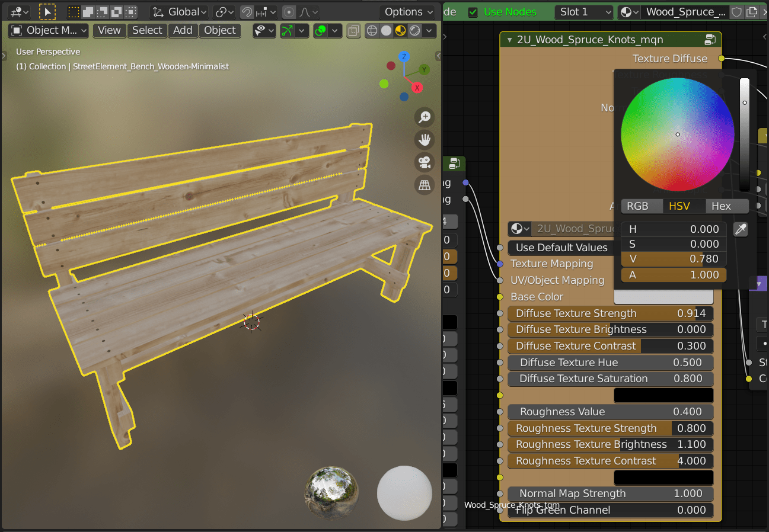Toggle proportional editing

coord(289,12)
